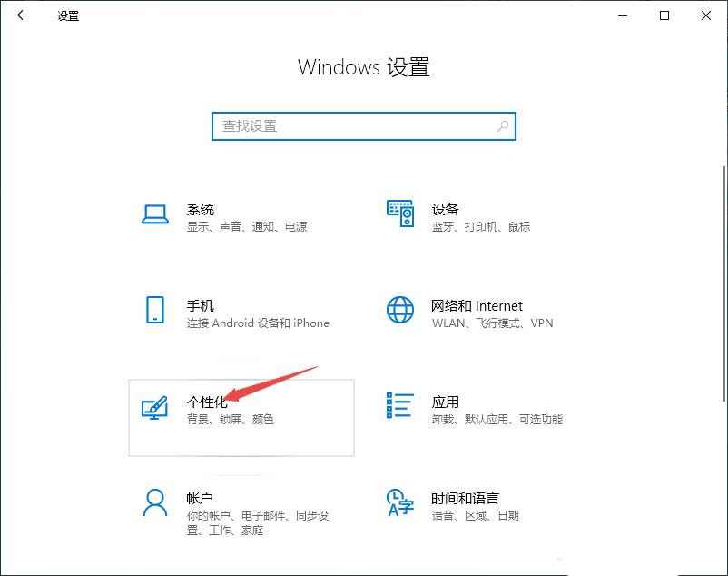Maximize the Settings window
The height and width of the screenshot is (576, 728).
pos(664,15)
